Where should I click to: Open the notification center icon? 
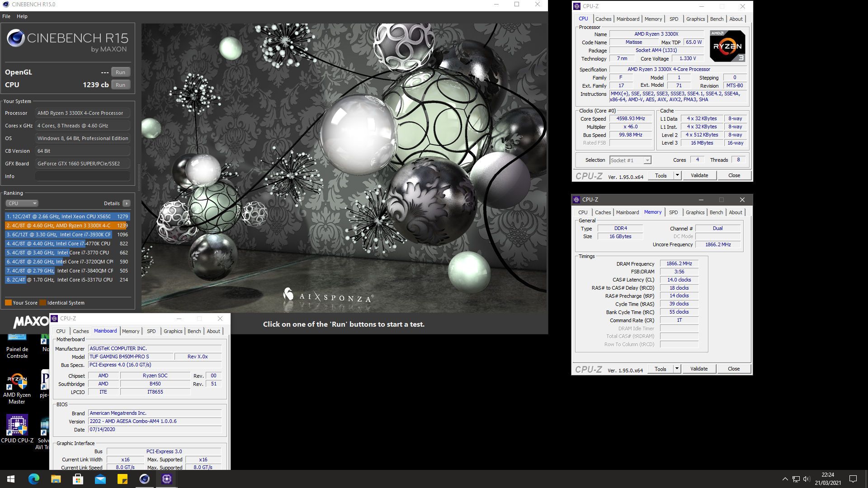pos(853,479)
